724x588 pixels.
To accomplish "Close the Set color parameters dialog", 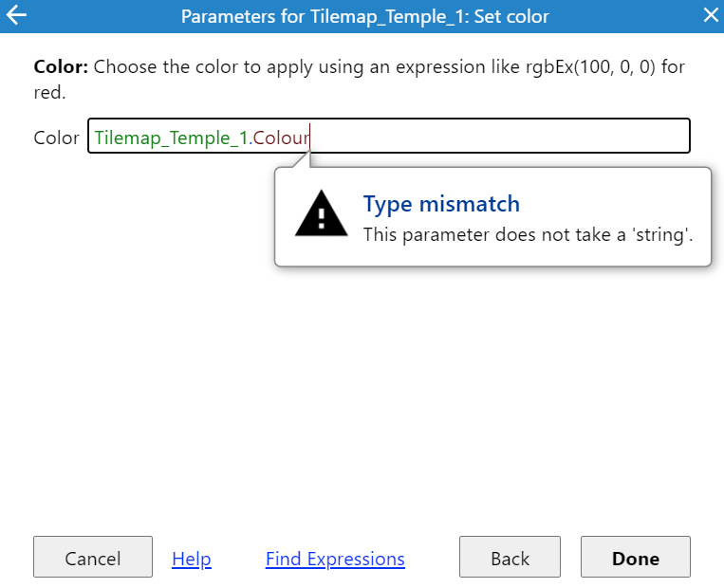I will pyautogui.click(x=710, y=15).
